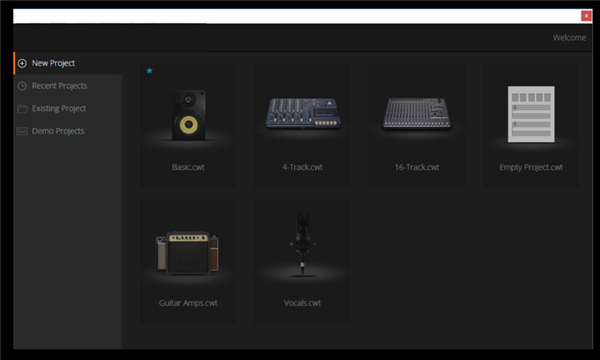Choose the 4-Track recorder template image
This screenshot has height=360, width=600.
[303, 113]
